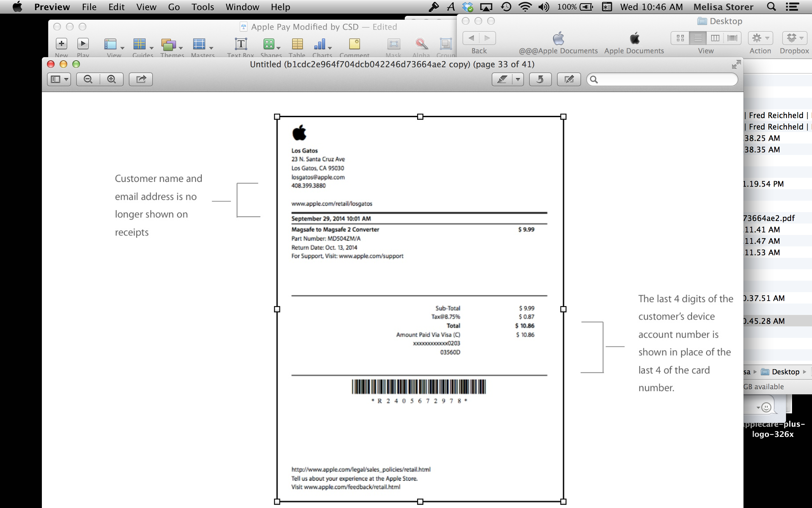Select the 73664ae2.pdf file row in Finder
The image size is (812, 508).
[x=778, y=218]
